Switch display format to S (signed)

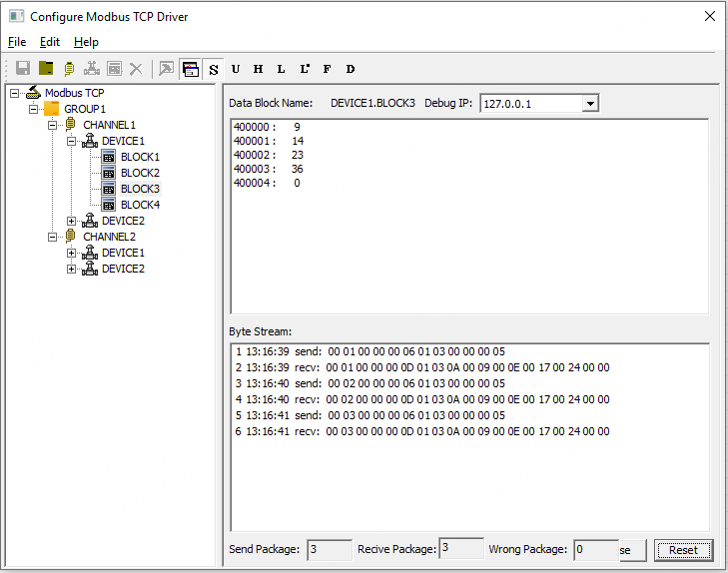point(214,69)
